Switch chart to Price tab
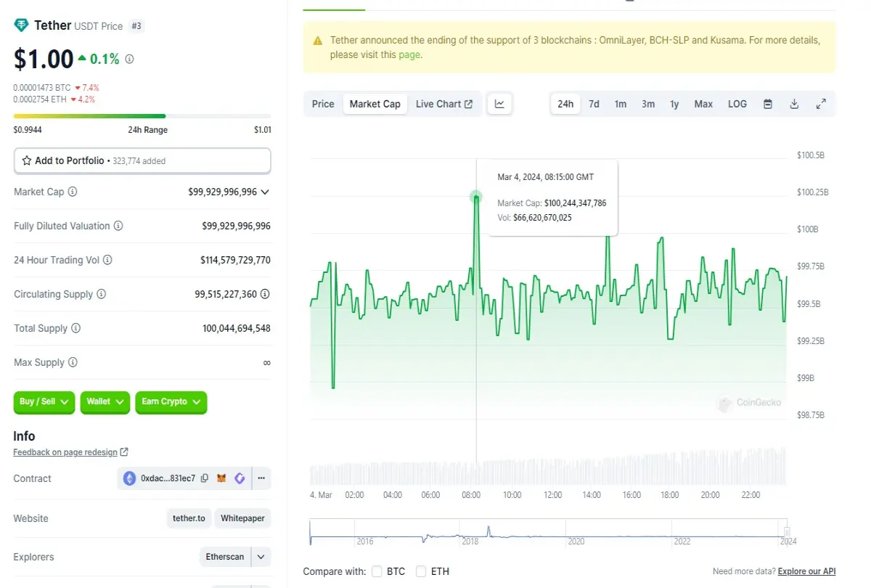Image resolution: width=871 pixels, height=588 pixels. click(x=323, y=104)
